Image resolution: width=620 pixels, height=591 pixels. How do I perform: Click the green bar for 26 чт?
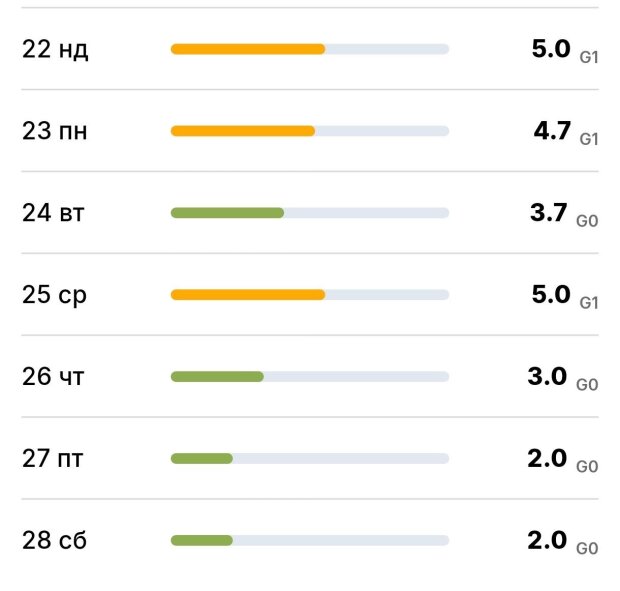(217, 377)
